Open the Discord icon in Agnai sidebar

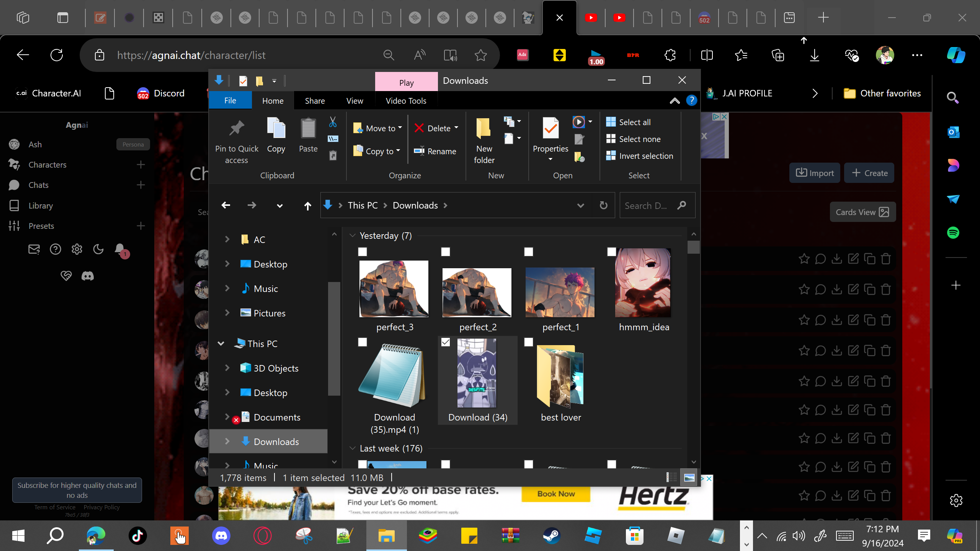pos(88,275)
